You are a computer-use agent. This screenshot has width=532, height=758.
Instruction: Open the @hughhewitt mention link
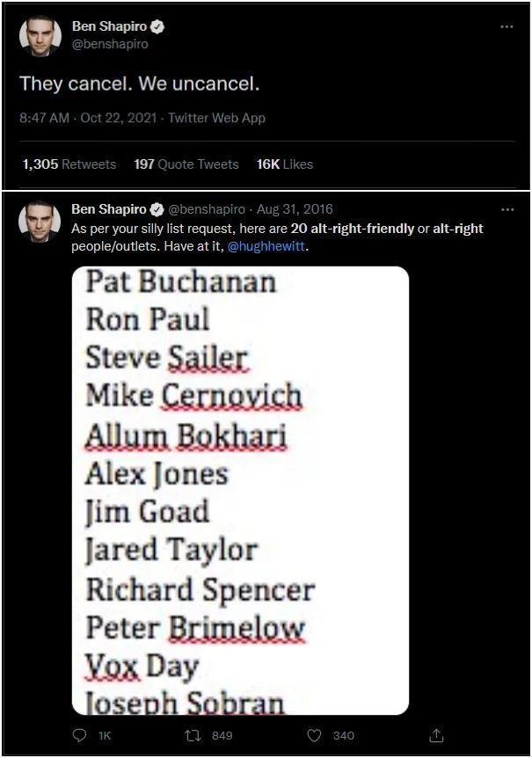[267, 246]
